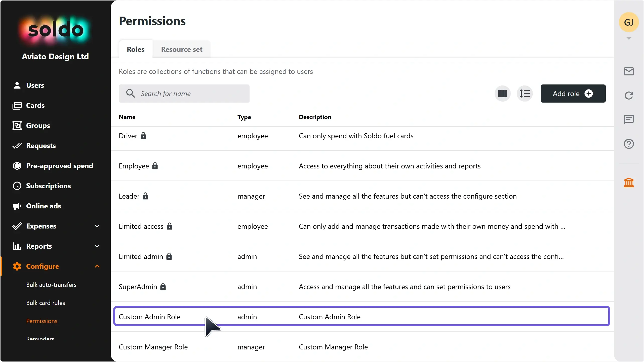Open the Limited admin role name
The width and height of the screenshot is (644, 362).
click(141, 256)
